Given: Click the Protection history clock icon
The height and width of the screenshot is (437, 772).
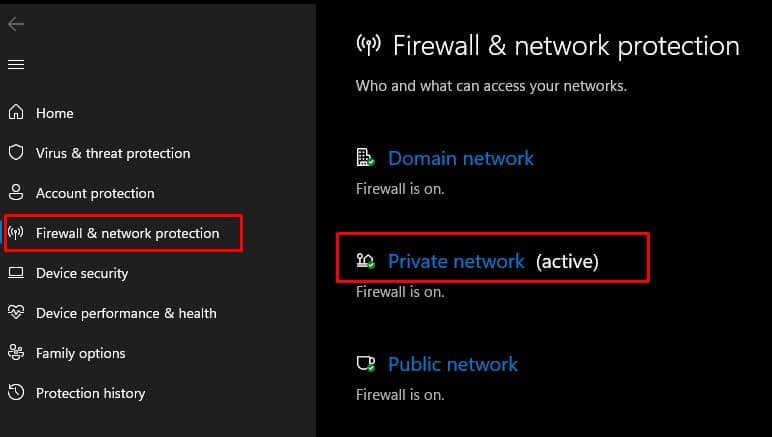Looking at the screenshot, I should tap(16, 392).
